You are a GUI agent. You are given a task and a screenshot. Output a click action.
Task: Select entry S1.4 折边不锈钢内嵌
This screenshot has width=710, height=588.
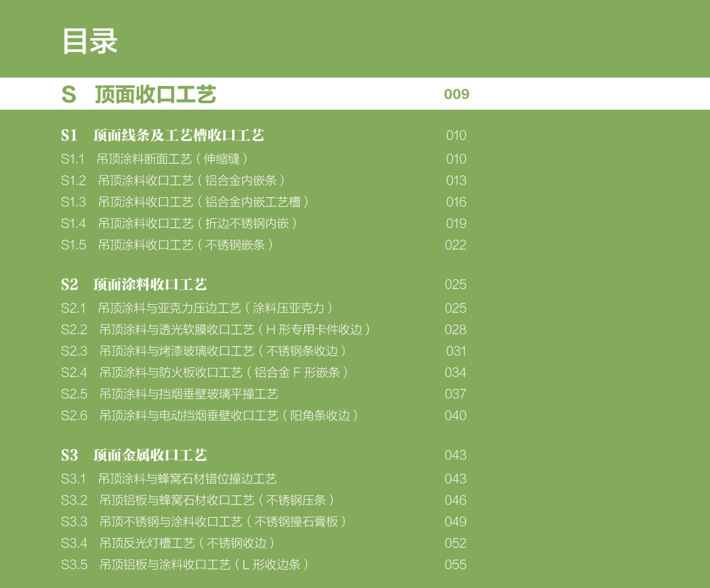click(179, 223)
